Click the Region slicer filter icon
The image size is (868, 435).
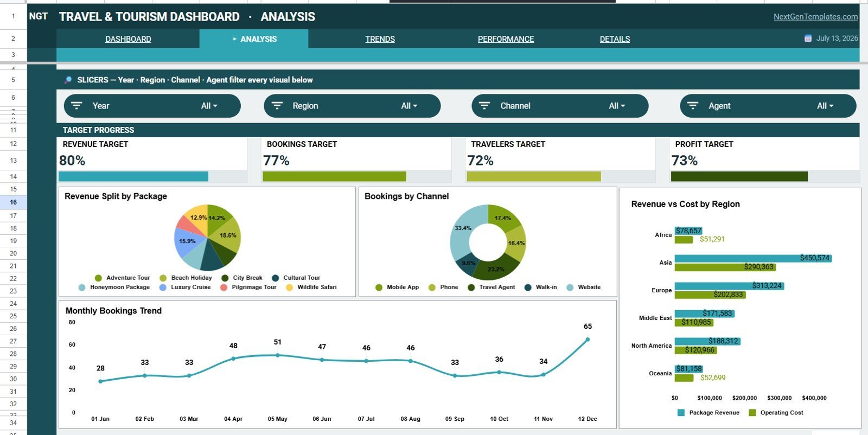coord(277,106)
